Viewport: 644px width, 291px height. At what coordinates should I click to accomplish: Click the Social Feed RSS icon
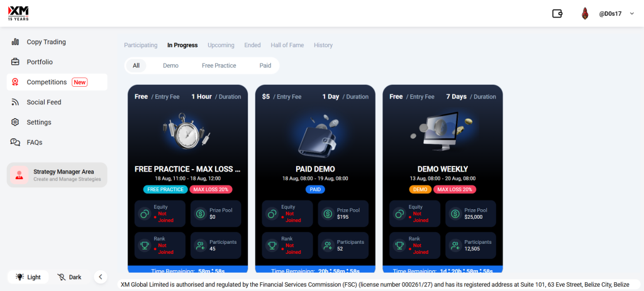tap(15, 102)
